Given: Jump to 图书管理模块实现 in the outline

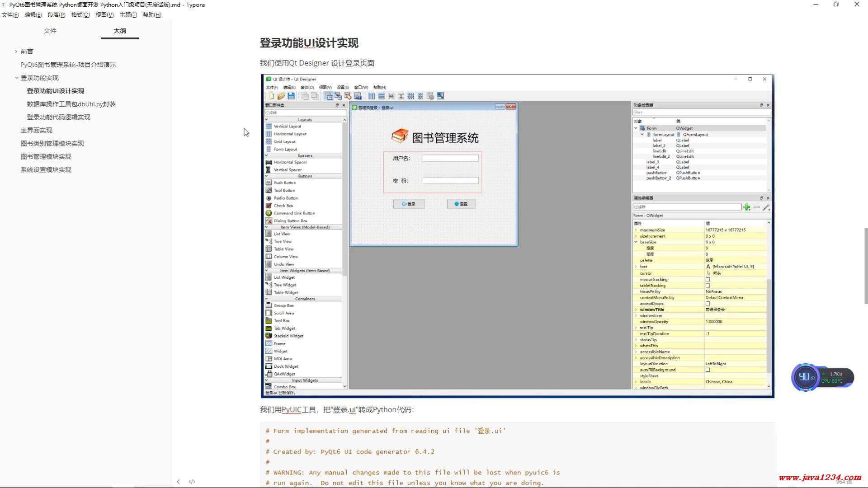Looking at the screenshot, I should [46, 156].
